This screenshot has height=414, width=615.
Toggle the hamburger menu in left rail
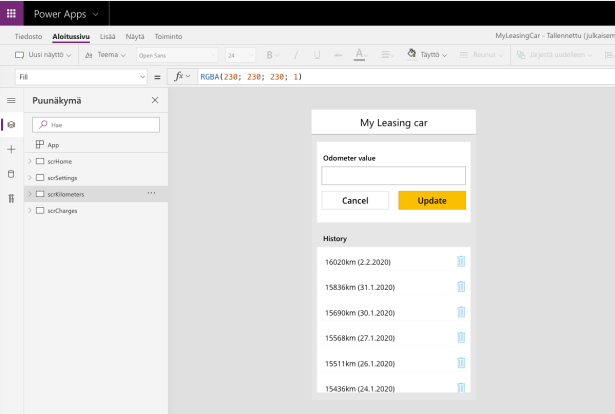click(x=11, y=101)
